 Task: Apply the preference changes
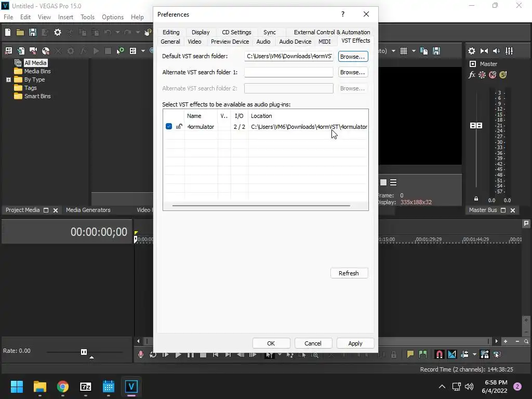[x=355, y=343]
